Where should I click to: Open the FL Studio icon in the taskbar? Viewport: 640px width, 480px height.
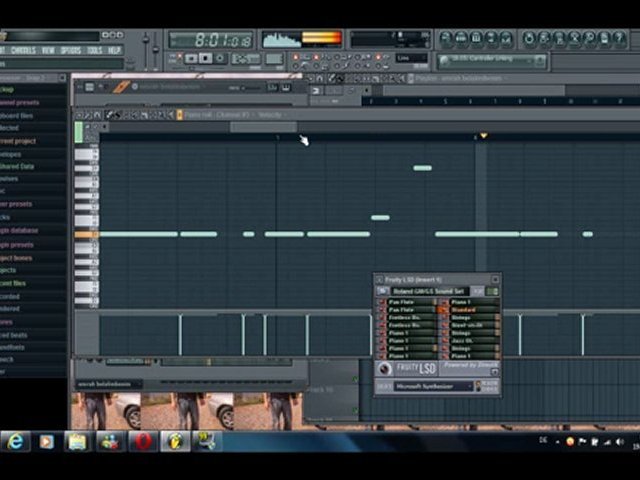pos(174,441)
